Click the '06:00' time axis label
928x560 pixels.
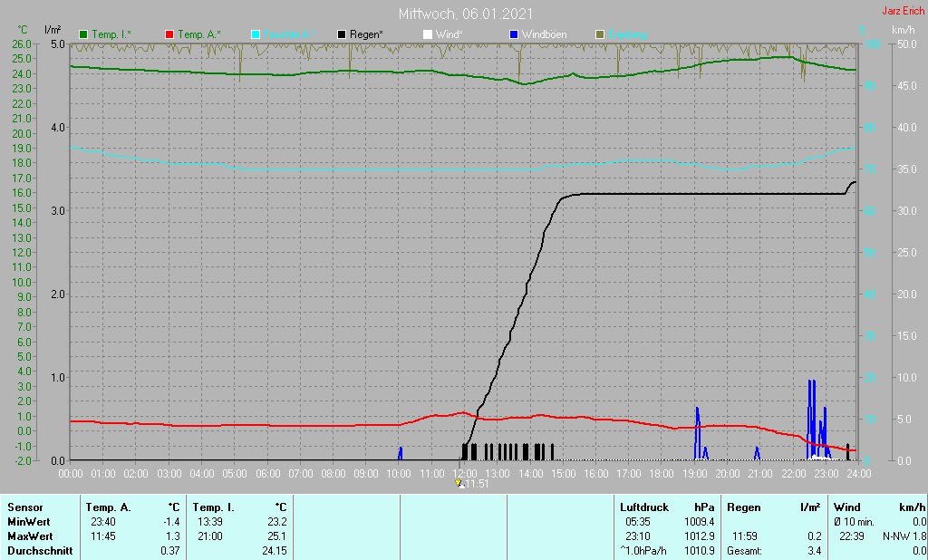click(267, 474)
